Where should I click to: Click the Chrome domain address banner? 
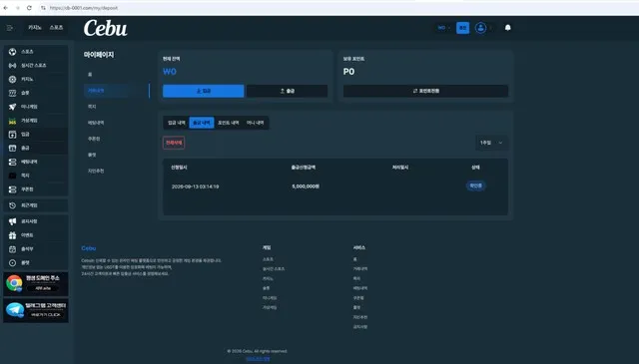[x=36, y=284]
